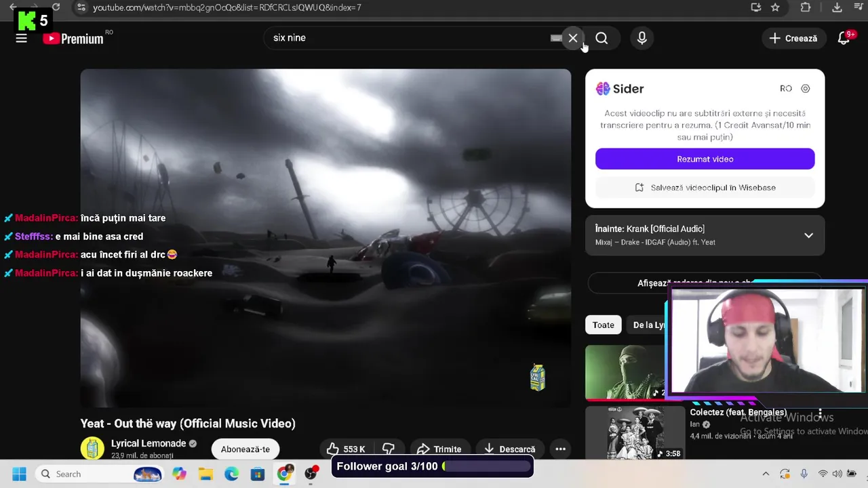This screenshot has width=868, height=488.
Task: Go to YouTube Premium home logo
Action: [x=73, y=39]
